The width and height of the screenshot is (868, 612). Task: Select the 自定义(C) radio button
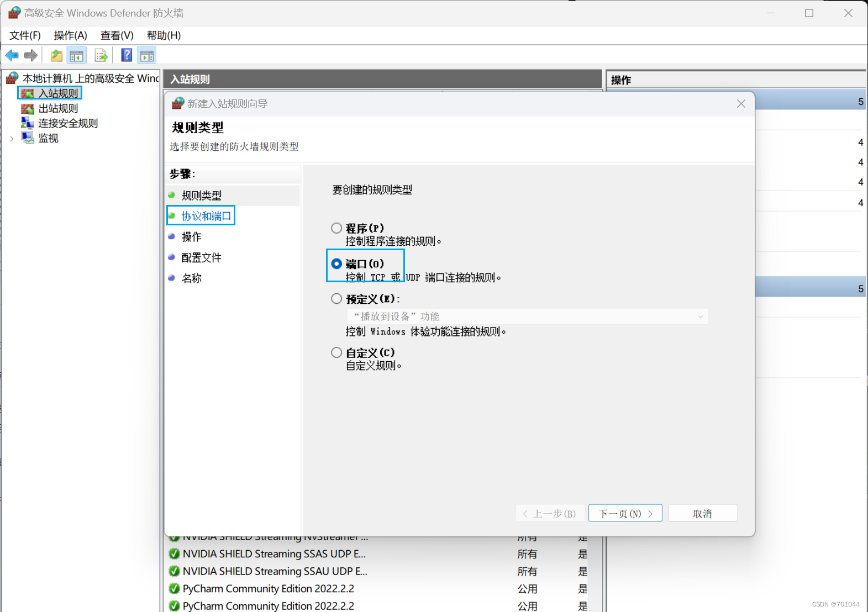coord(336,352)
